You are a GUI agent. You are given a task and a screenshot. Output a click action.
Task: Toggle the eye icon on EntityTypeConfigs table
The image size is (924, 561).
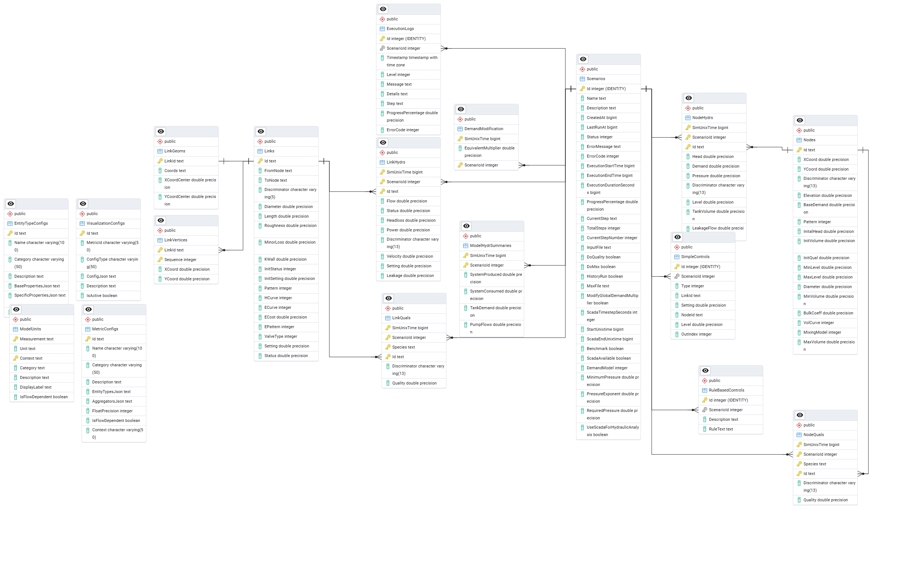coord(11,204)
